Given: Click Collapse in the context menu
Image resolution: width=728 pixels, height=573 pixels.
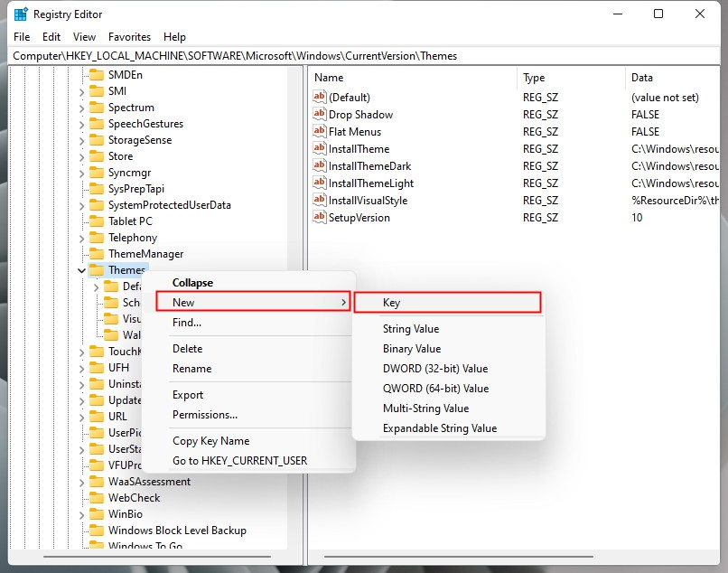Looking at the screenshot, I should click(x=249, y=283).
